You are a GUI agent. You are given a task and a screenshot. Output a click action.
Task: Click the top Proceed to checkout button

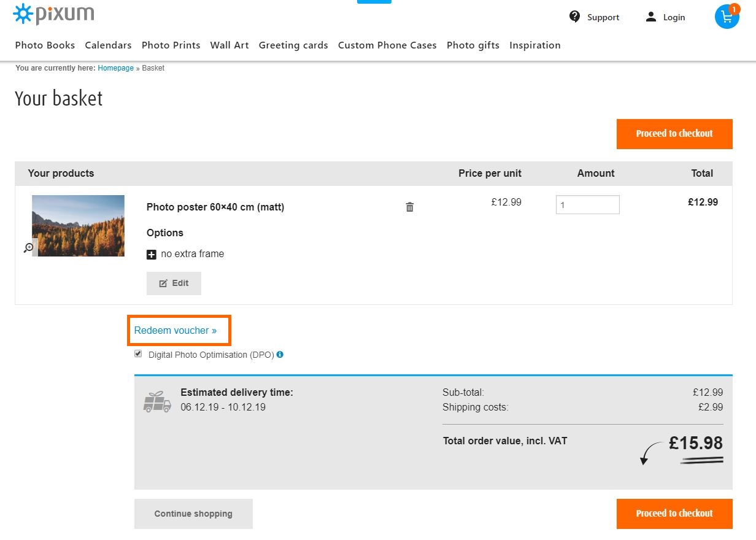(x=674, y=134)
